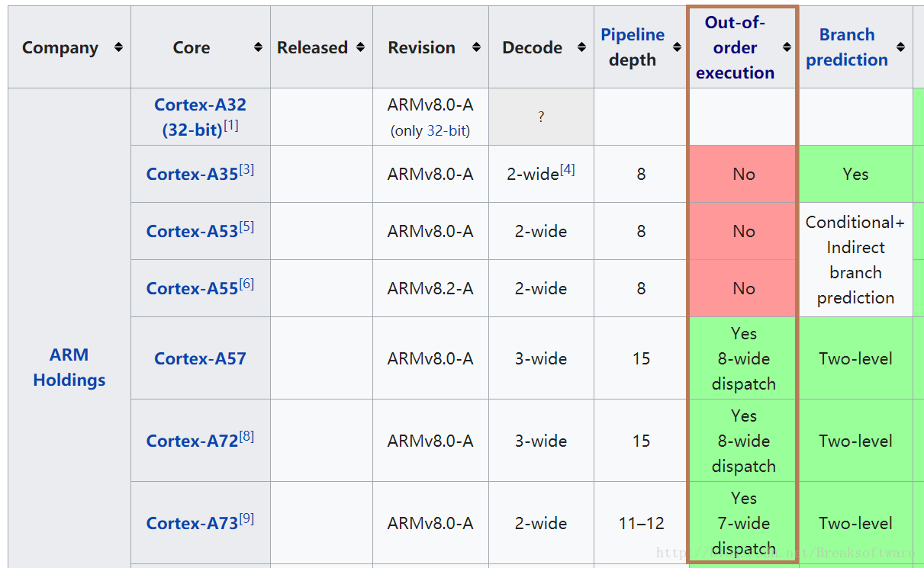Image resolution: width=924 pixels, height=568 pixels.
Task: Open the Cortex-A57 core link
Action: (x=200, y=358)
